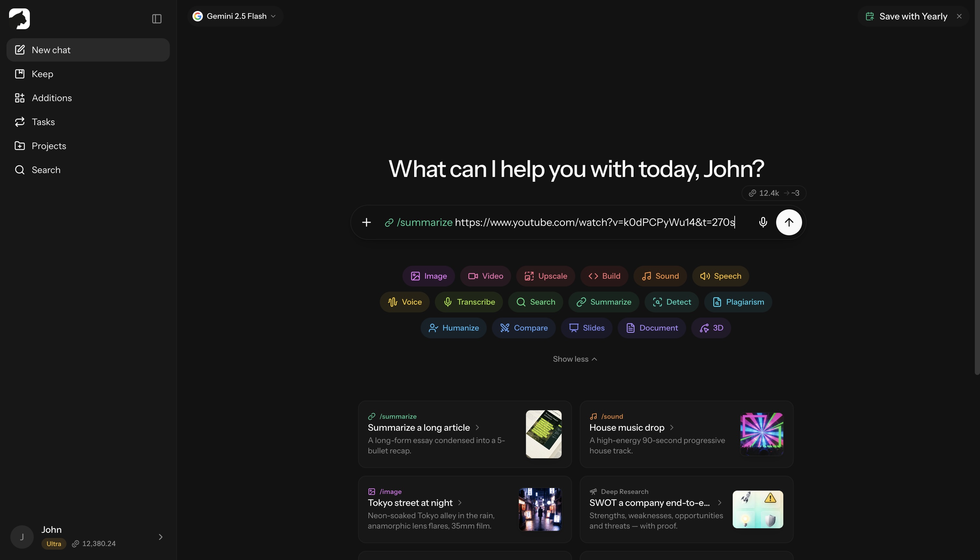Click the plus attachment icon in the prompt box
This screenshot has width=980, height=560.
[x=367, y=222]
